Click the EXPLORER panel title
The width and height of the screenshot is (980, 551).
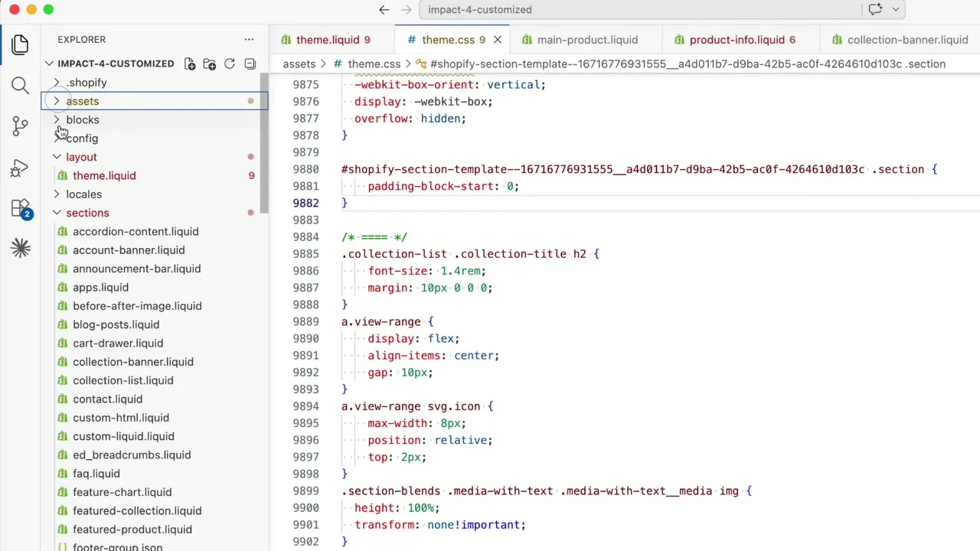(81, 40)
